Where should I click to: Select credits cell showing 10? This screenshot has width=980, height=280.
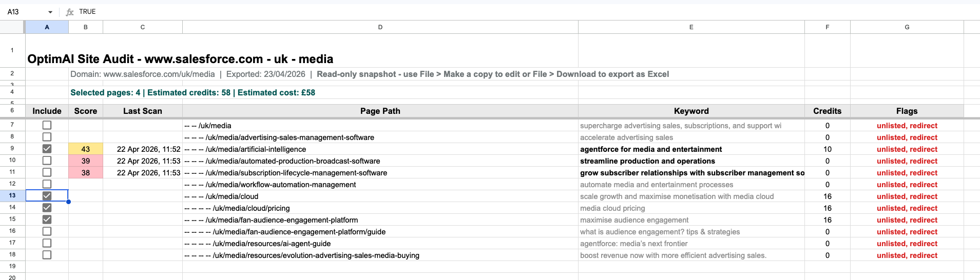tap(828, 149)
